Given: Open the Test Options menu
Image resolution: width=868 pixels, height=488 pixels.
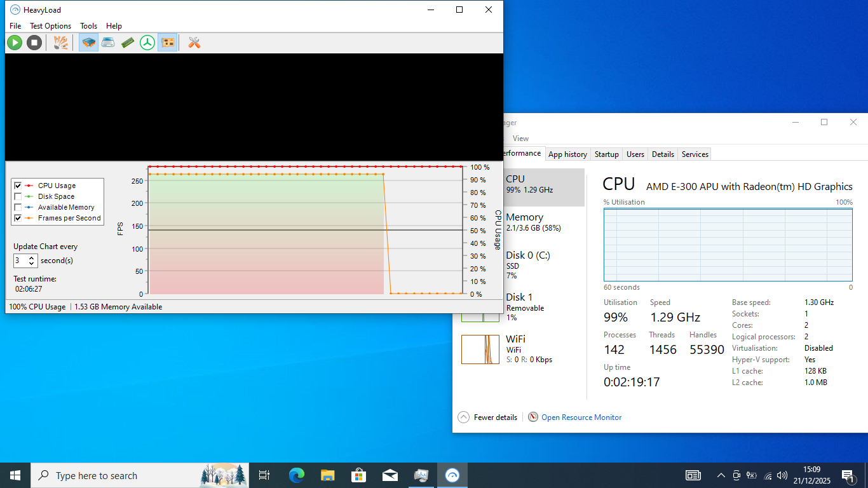Looking at the screenshot, I should [50, 26].
